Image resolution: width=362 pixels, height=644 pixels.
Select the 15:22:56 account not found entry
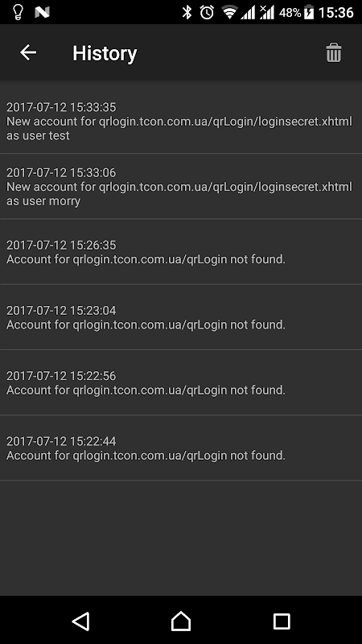coord(181,382)
